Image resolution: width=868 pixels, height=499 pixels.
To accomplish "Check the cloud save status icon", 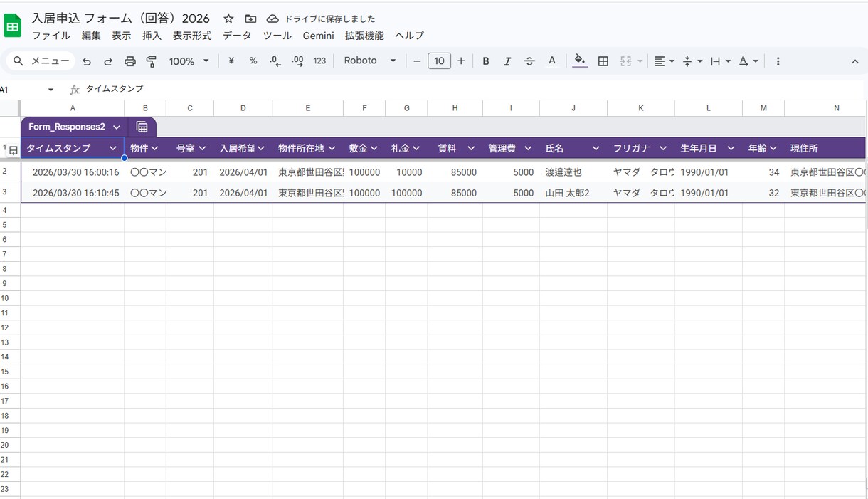I will pyautogui.click(x=272, y=19).
